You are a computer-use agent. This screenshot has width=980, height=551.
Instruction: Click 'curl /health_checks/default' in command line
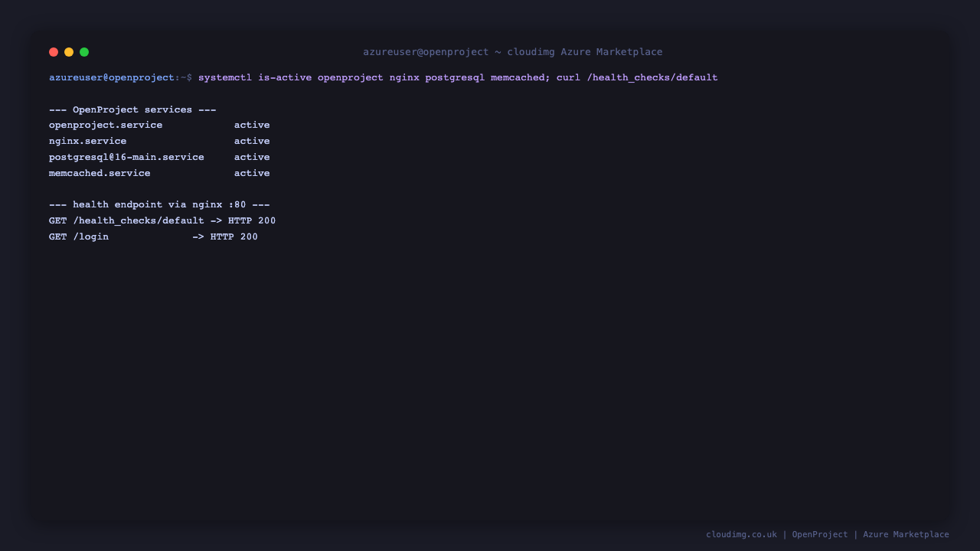(637, 77)
